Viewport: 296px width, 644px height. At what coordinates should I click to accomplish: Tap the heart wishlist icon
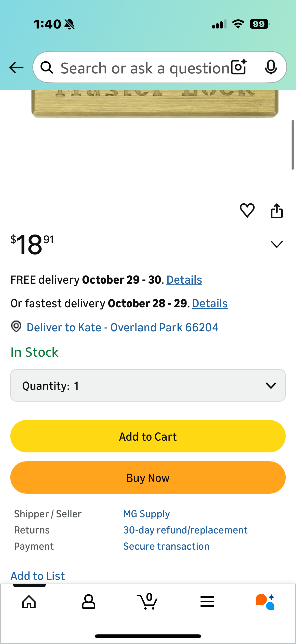coord(247,210)
